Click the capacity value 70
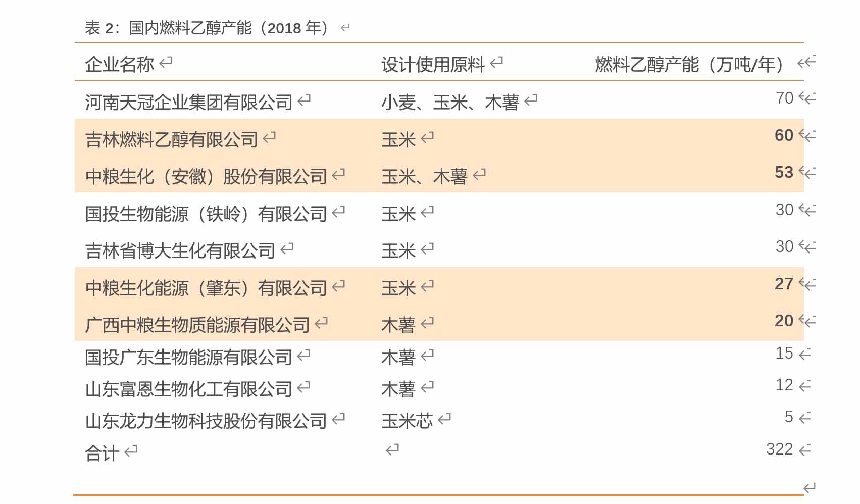The height and width of the screenshot is (504, 860). (784, 98)
